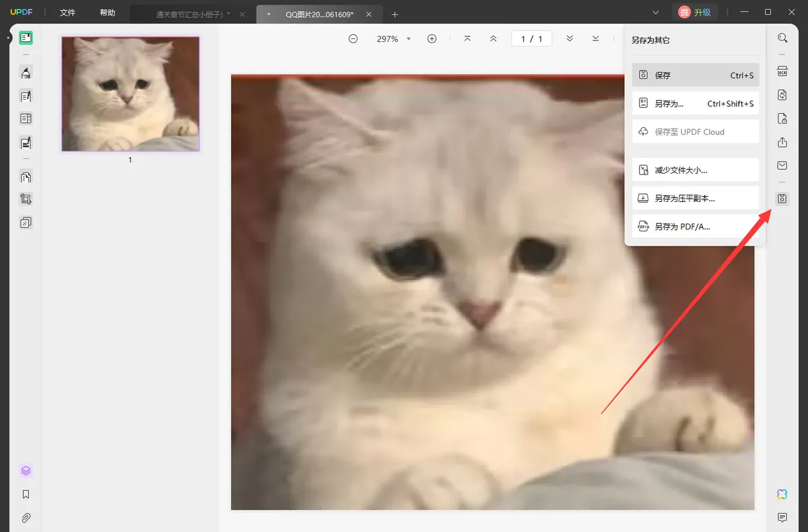Choose 减少文件大小... option
The height and width of the screenshot is (532, 808).
point(696,170)
